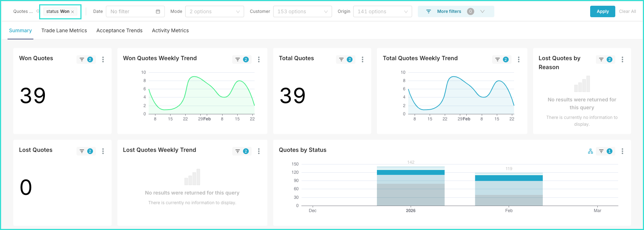Open filter icon on Won Quotes card
Screen dimensions: 644x230
tap(82, 59)
